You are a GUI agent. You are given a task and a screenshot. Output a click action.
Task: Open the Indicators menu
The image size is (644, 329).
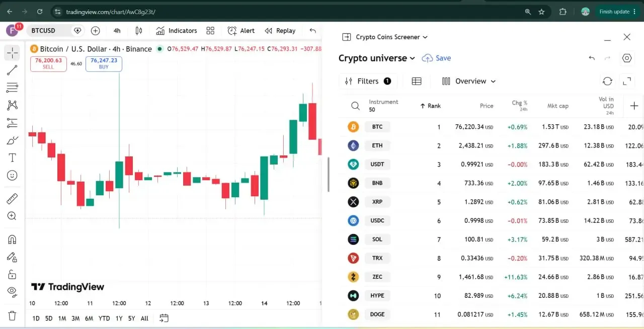[176, 31]
